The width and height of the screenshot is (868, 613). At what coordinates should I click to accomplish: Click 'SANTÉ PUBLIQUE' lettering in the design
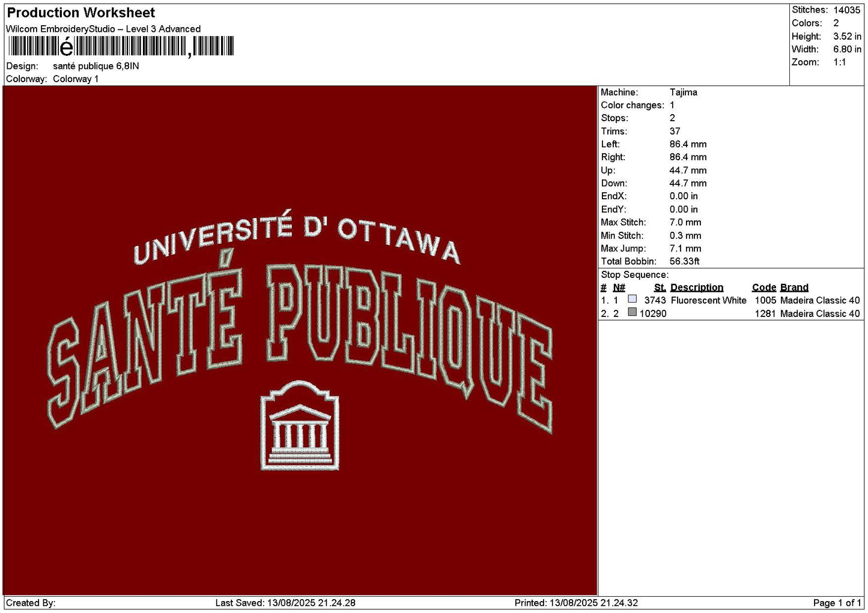[x=300, y=342]
